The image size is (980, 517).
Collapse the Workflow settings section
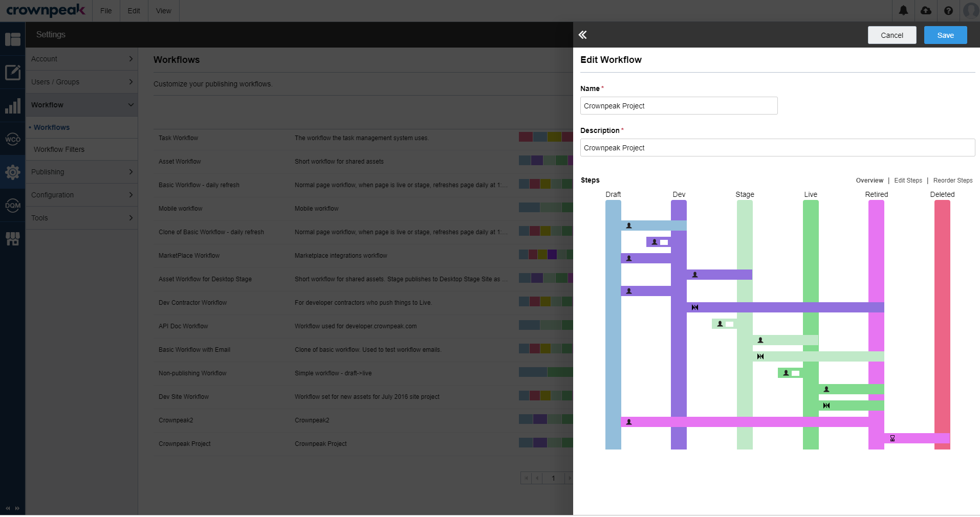click(82, 105)
